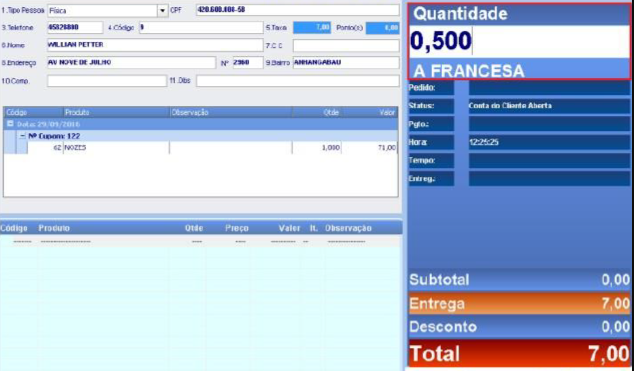
Task: Open the Tipo Pessoa combo box Física
Action: click(x=107, y=11)
